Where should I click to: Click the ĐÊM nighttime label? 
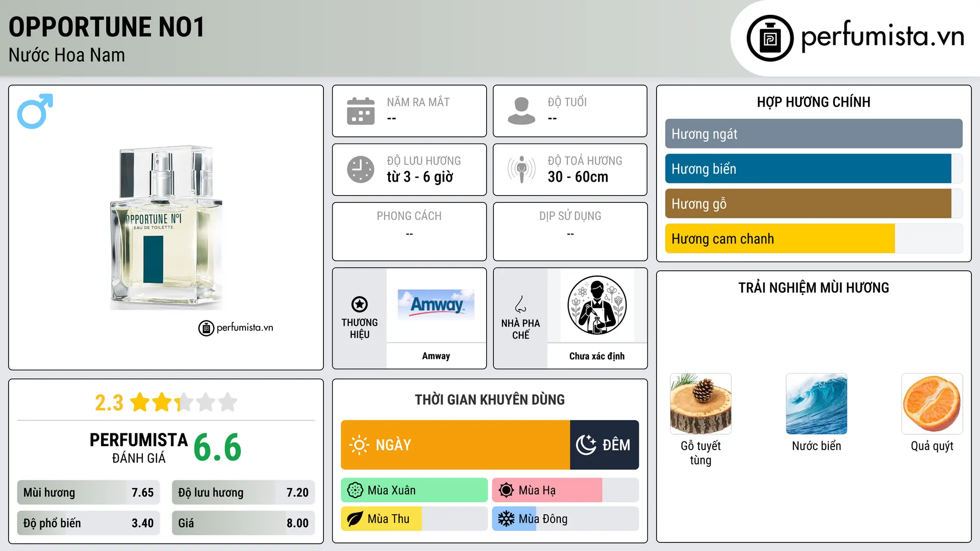pos(616,445)
